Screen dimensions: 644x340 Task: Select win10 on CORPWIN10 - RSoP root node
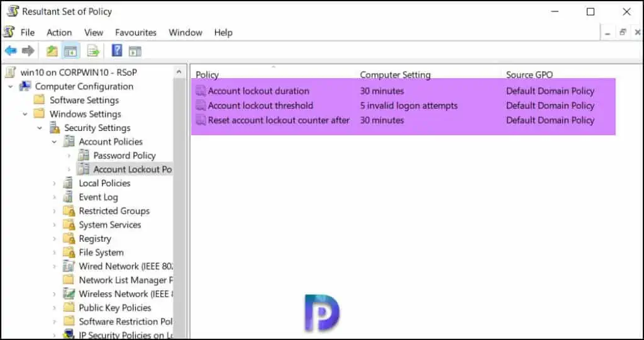tap(79, 72)
